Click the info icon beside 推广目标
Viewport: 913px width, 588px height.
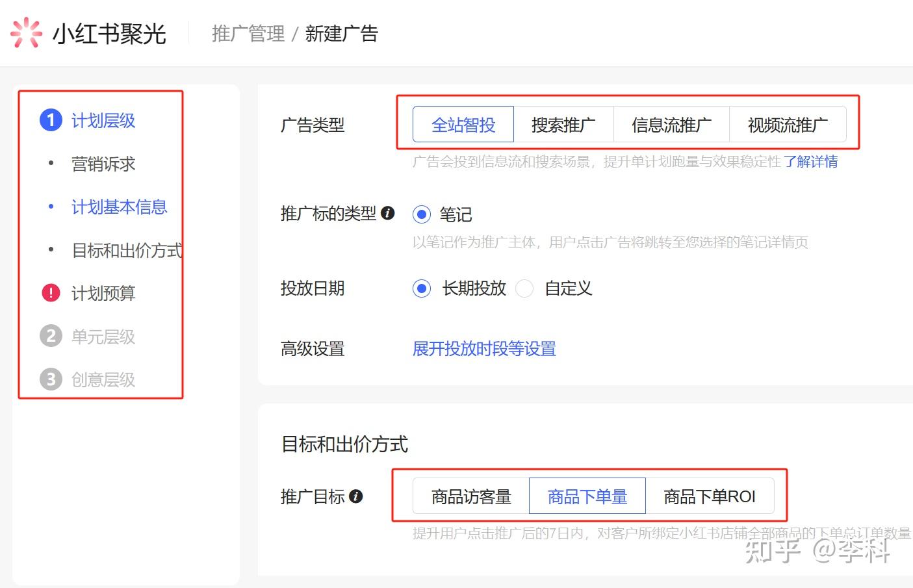355,496
